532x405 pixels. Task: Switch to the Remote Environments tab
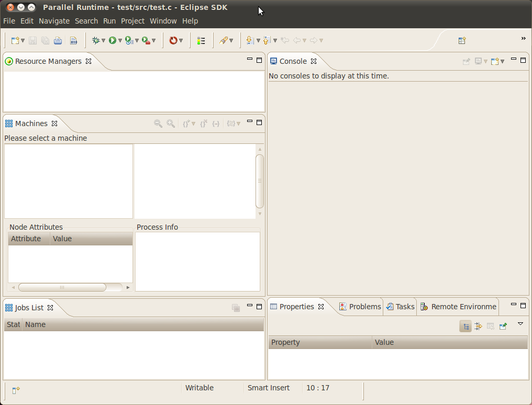[458, 307]
